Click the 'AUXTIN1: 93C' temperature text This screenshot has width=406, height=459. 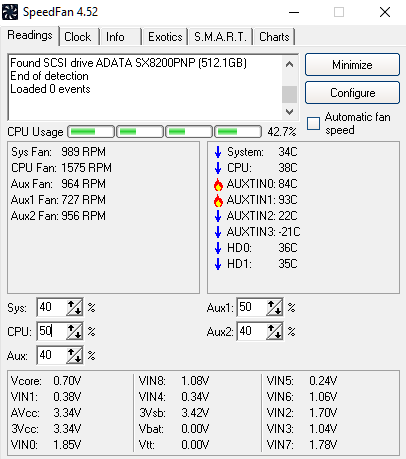coord(262,200)
